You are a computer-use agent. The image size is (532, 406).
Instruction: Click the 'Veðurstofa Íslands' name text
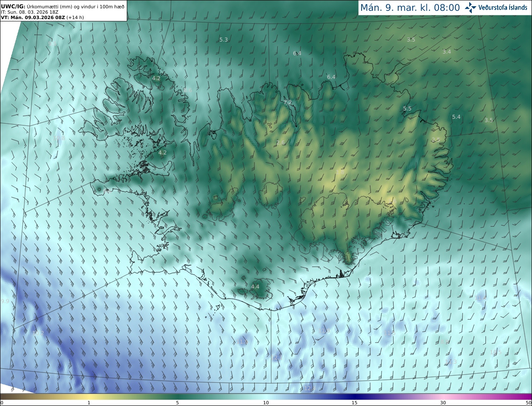tap(503, 8)
